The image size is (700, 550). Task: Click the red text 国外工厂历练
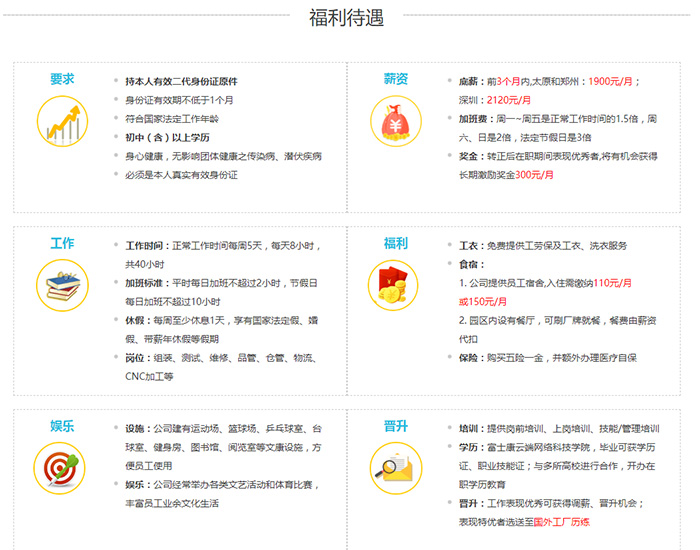pos(562,523)
